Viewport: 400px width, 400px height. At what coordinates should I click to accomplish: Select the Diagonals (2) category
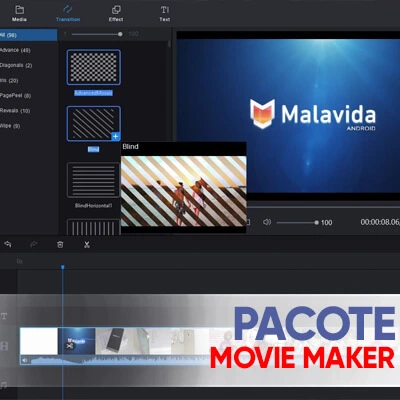tap(16, 65)
